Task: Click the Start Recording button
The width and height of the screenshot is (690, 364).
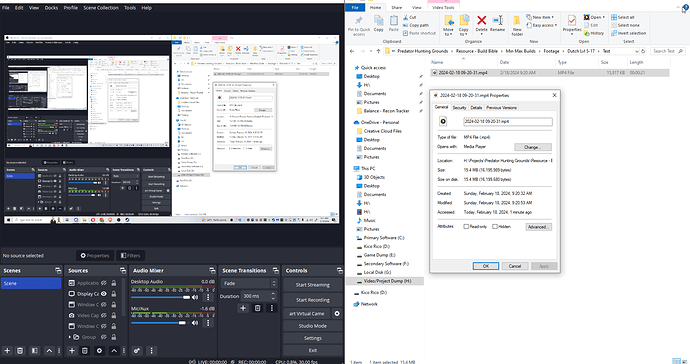Action: tap(312, 300)
